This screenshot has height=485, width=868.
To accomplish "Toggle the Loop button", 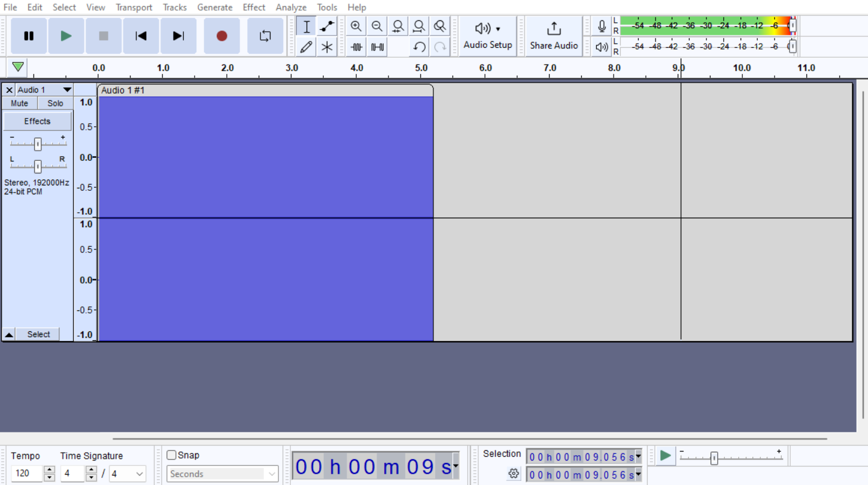I will pyautogui.click(x=265, y=36).
